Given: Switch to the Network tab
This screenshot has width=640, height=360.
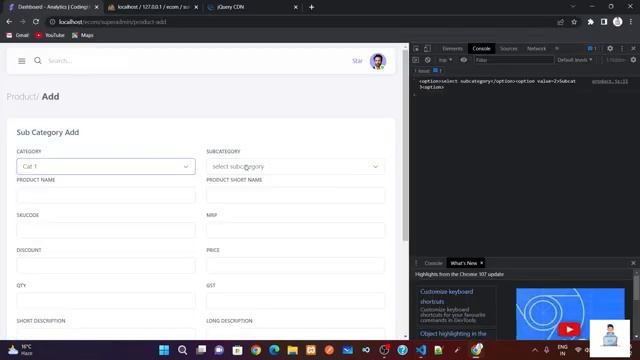Looking at the screenshot, I should click(536, 49).
